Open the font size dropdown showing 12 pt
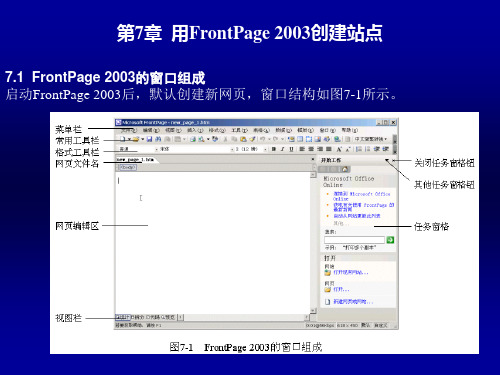 250,149
